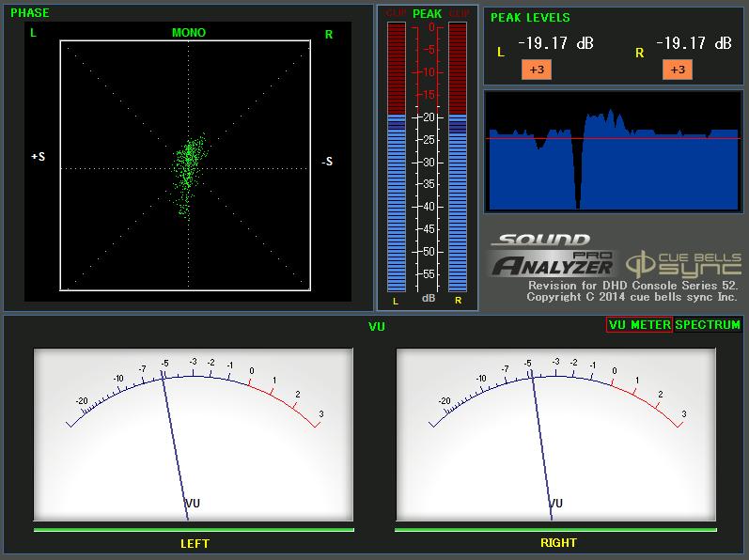The image size is (749, 560).
Task: Click the cue bells sync logo
Action: click(684, 262)
